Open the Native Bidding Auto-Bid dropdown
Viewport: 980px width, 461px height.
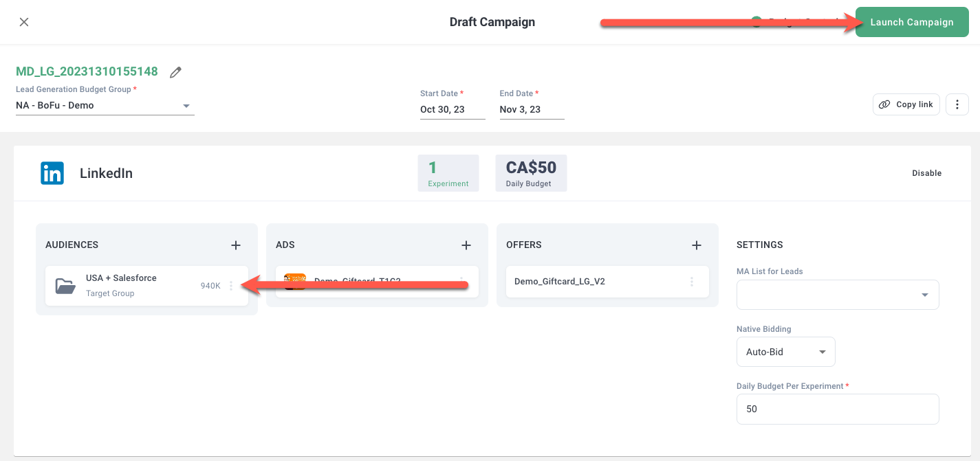(785, 352)
